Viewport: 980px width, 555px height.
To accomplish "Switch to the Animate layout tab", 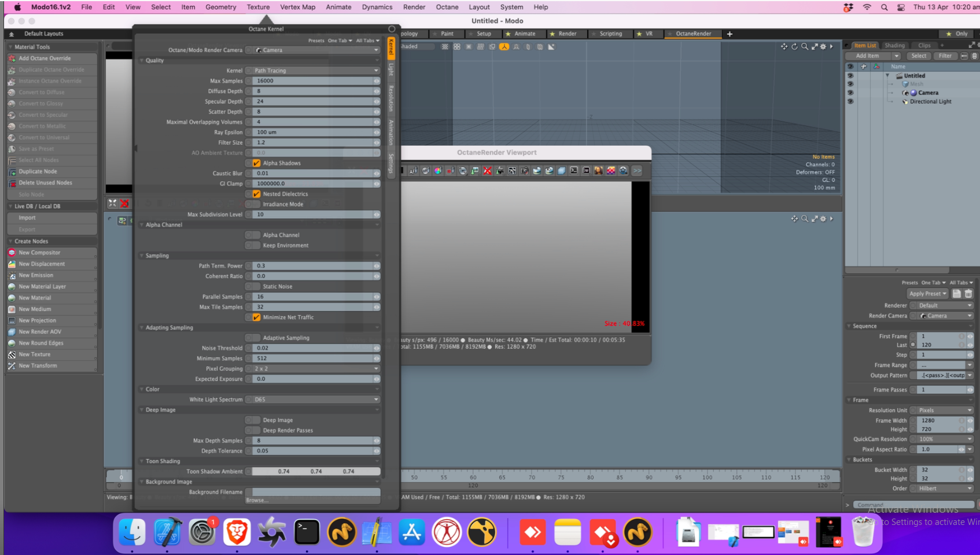I will pyautogui.click(x=525, y=34).
